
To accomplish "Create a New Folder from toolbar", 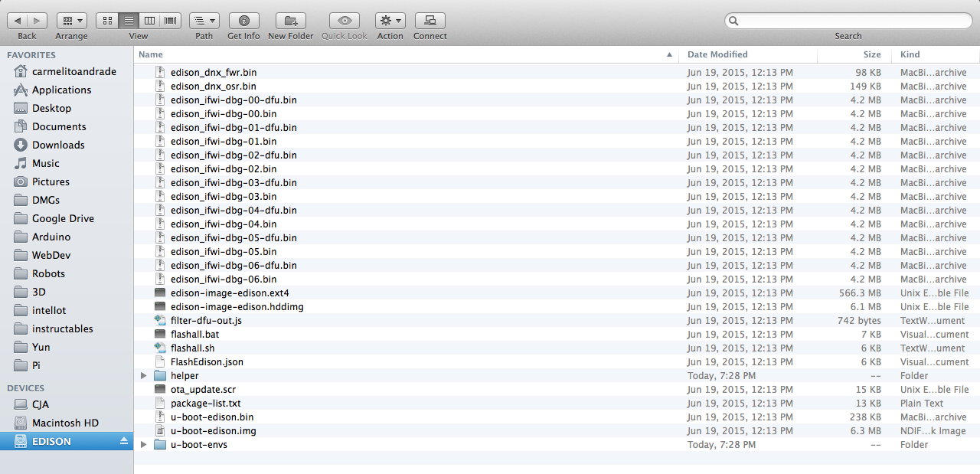I will 291,21.
